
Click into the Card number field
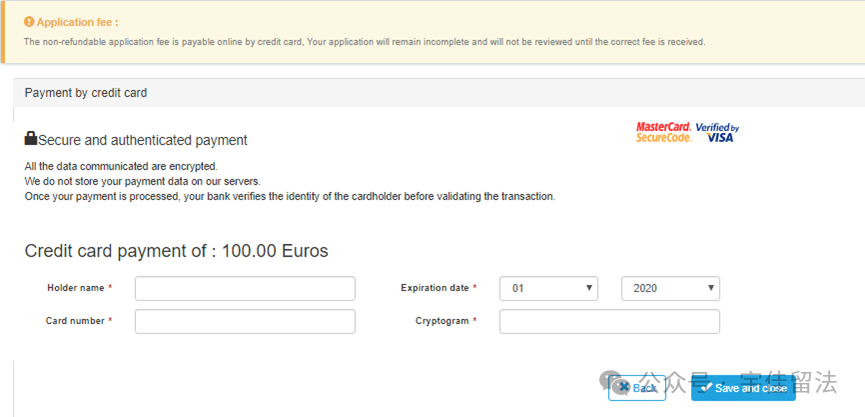pyautogui.click(x=245, y=321)
